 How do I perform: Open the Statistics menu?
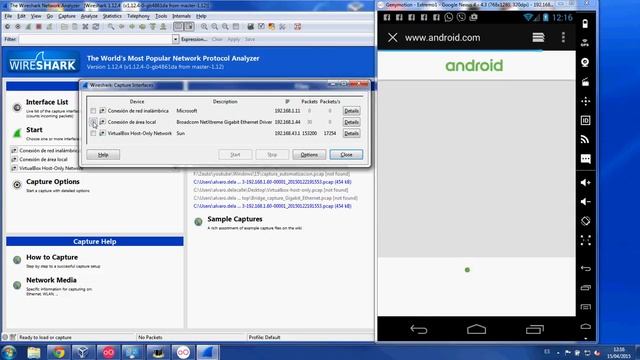coord(112,16)
